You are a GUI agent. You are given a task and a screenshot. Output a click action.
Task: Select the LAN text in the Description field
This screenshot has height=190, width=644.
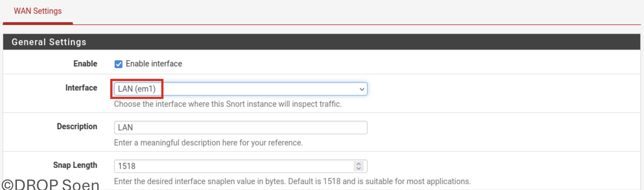coord(125,127)
